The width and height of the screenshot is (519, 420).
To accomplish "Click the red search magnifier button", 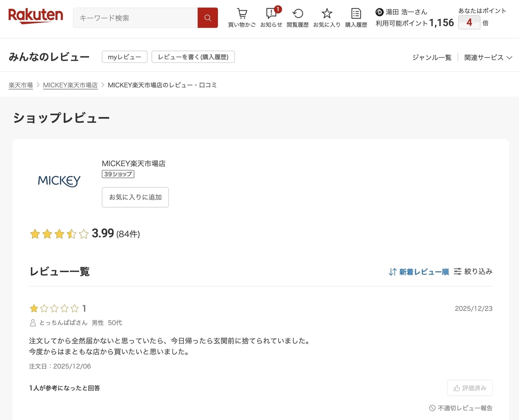I will point(208,18).
